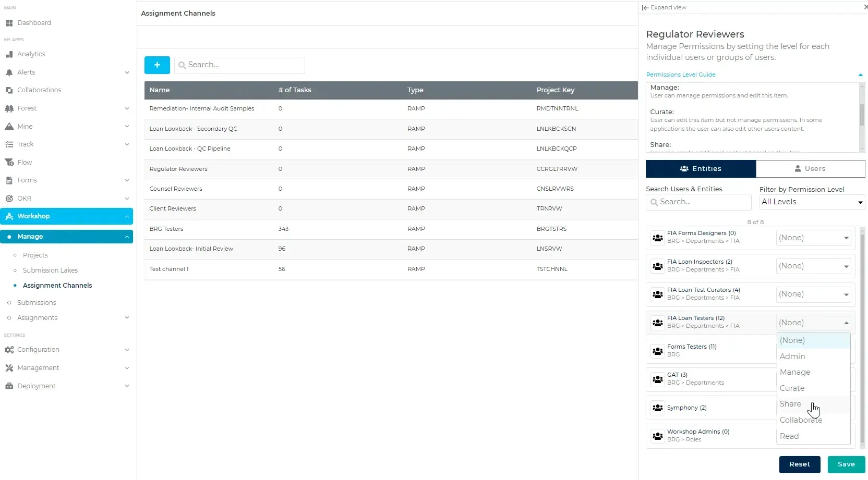Sort by the Project Key column header

click(556, 90)
